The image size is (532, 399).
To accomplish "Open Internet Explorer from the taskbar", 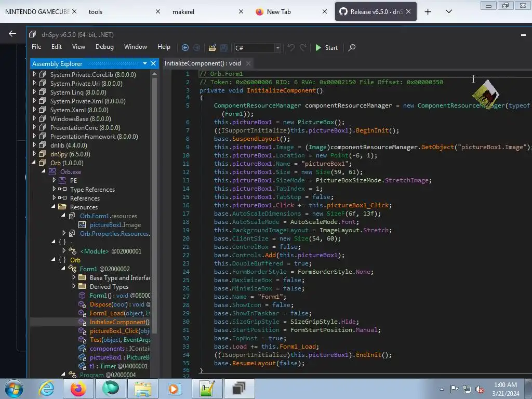I will pyautogui.click(x=46, y=389).
